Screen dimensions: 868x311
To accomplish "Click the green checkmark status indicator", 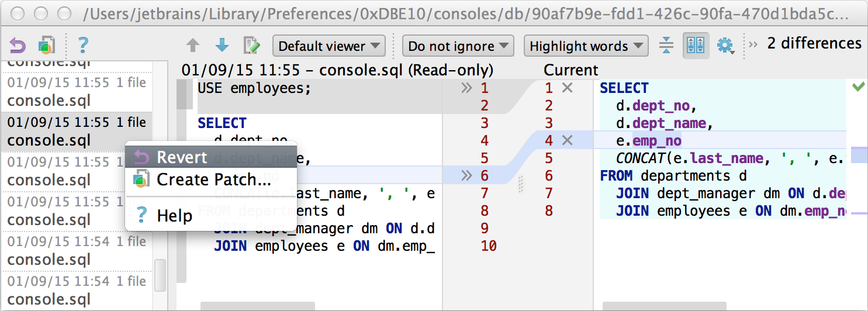I will click(858, 87).
